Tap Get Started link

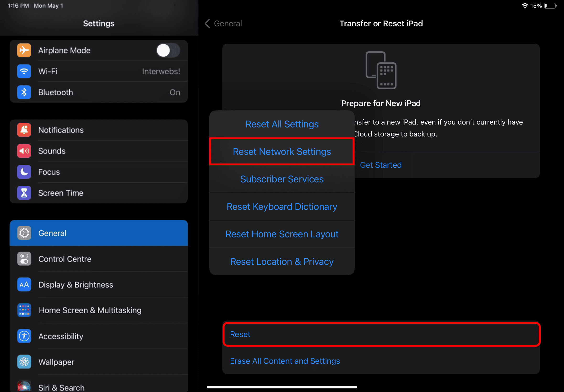381,165
